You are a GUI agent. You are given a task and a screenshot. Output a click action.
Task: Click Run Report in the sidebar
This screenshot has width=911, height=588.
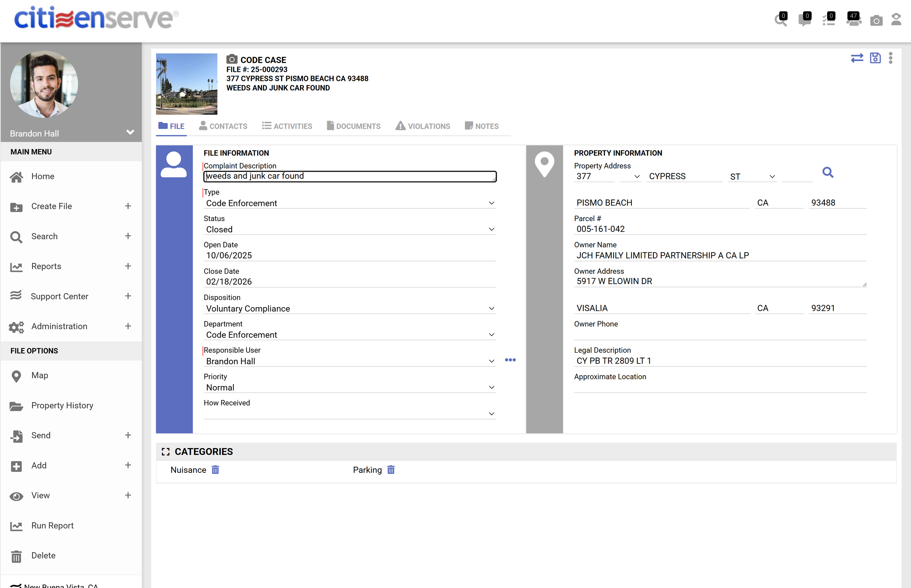[x=52, y=525]
